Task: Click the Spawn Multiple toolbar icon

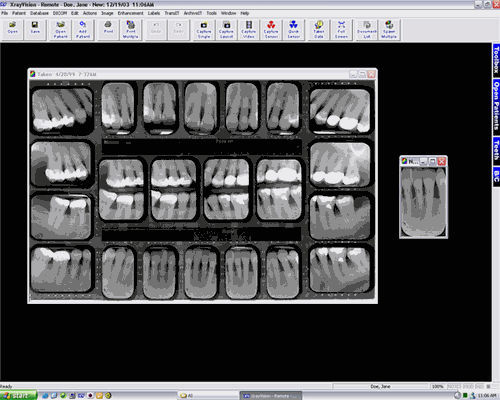Action: (x=389, y=30)
